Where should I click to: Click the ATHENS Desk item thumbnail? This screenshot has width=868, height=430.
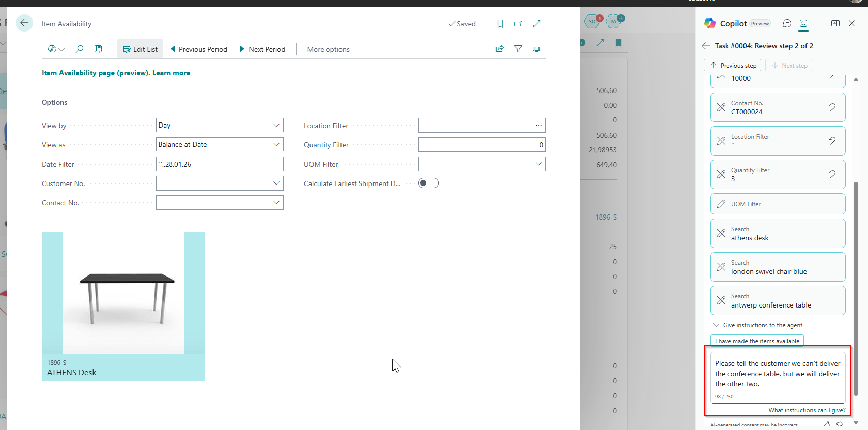click(x=123, y=293)
